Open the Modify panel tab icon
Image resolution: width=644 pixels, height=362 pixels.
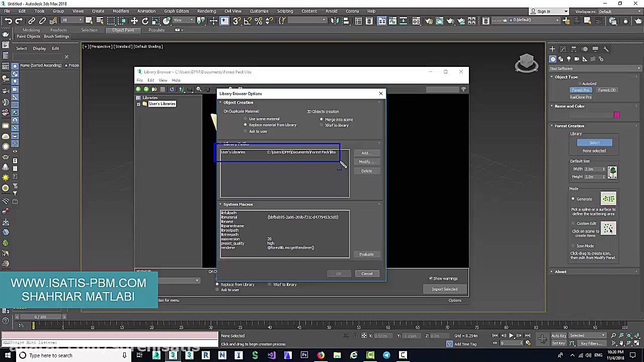click(563, 49)
